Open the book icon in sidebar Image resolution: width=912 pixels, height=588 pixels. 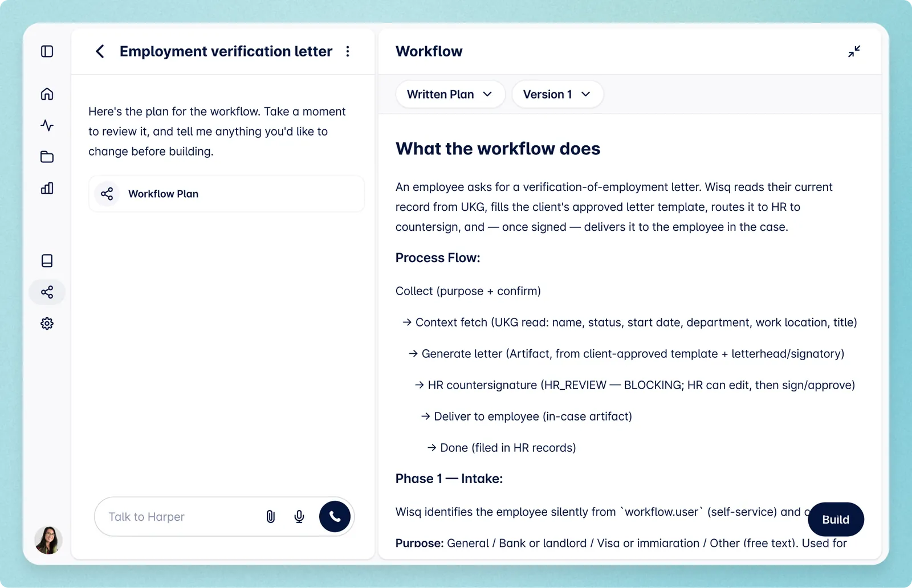(47, 261)
